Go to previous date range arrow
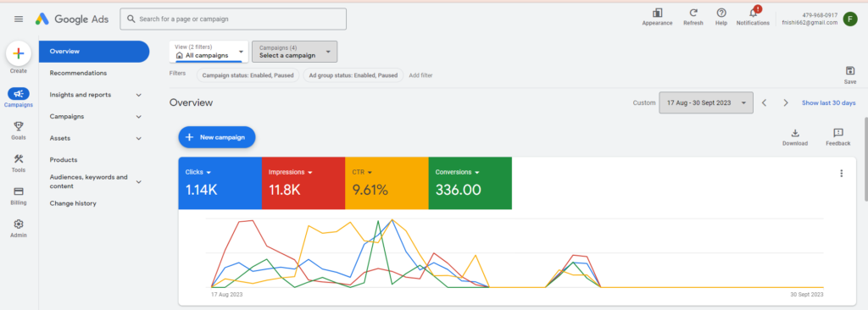 tap(764, 103)
